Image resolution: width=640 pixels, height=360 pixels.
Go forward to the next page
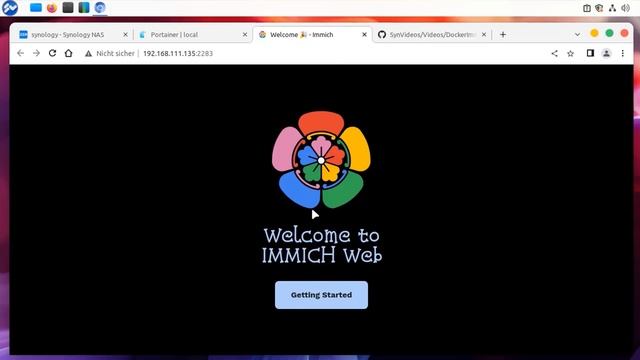point(36,53)
